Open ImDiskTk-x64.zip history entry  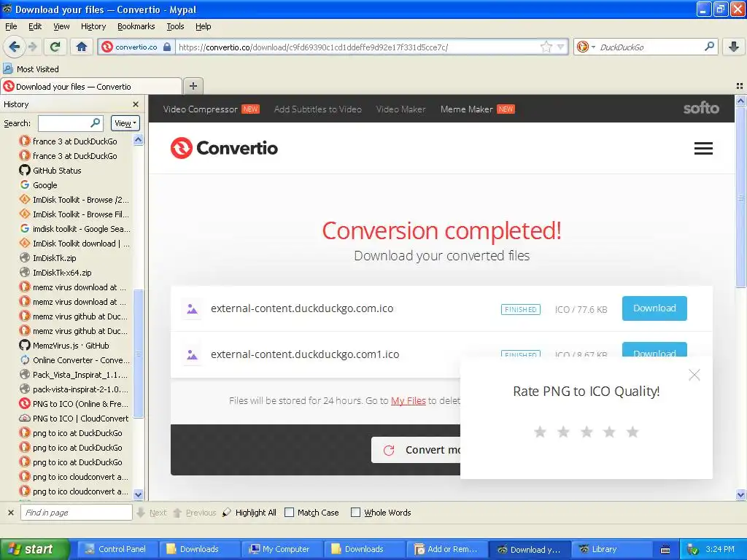pyautogui.click(x=55, y=273)
